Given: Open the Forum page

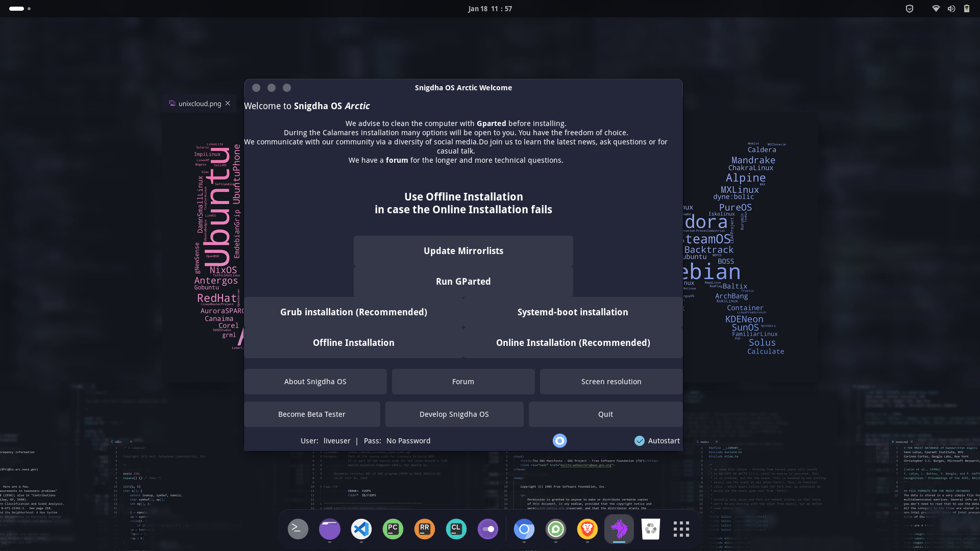Looking at the screenshot, I should tap(462, 381).
